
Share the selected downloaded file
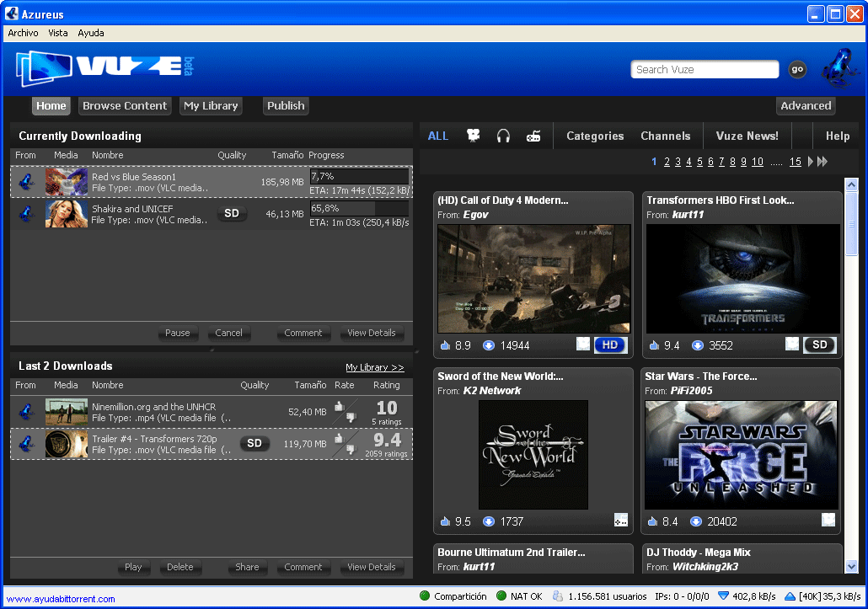click(247, 567)
